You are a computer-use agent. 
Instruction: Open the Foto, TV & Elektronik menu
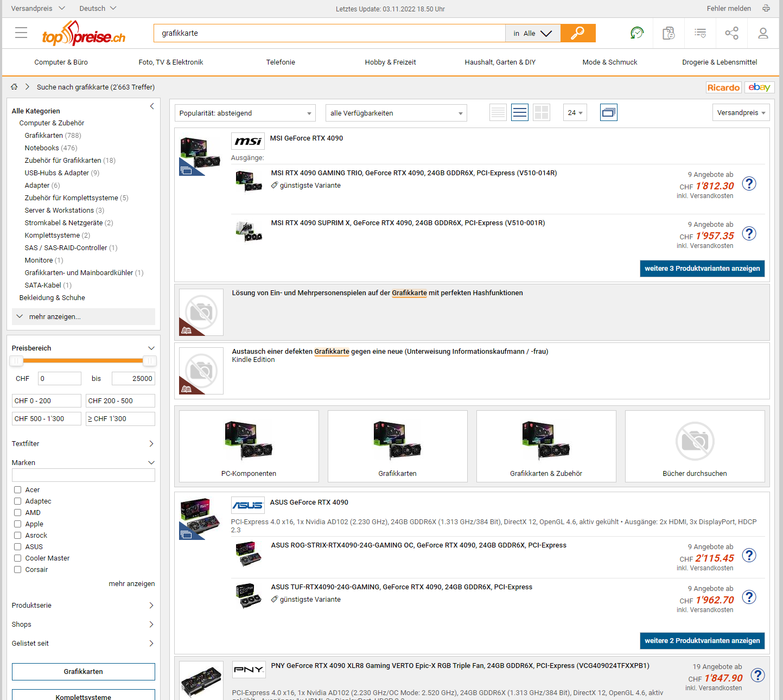(x=171, y=62)
